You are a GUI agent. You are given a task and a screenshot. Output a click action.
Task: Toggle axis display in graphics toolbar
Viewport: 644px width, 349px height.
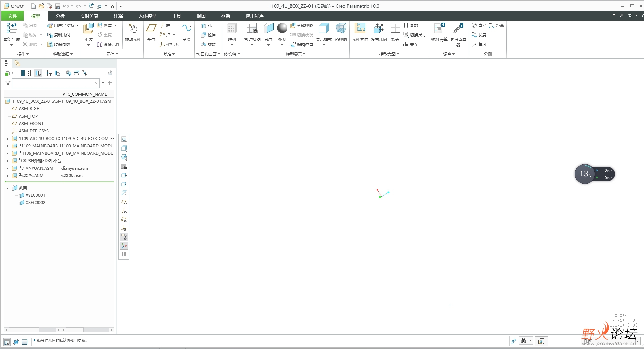(x=124, y=211)
